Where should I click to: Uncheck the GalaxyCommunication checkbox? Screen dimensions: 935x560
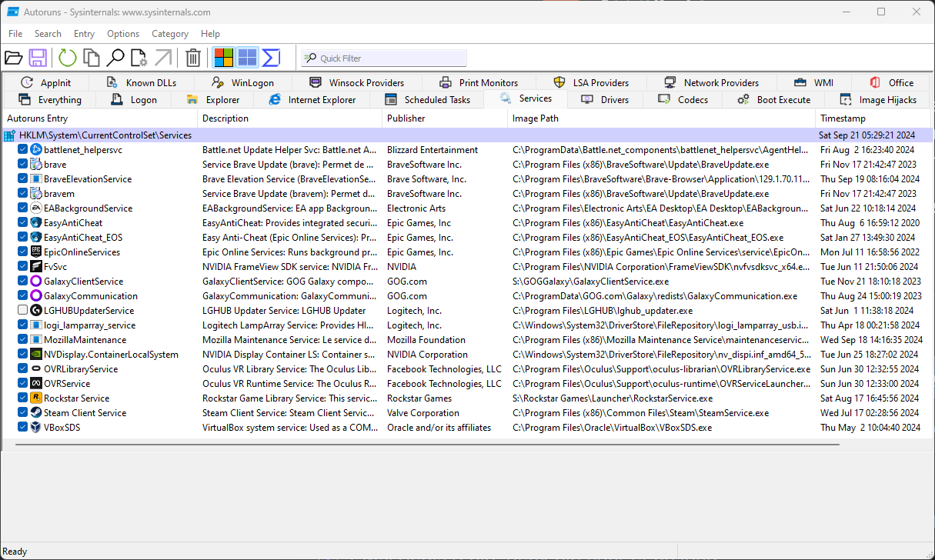point(22,296)
